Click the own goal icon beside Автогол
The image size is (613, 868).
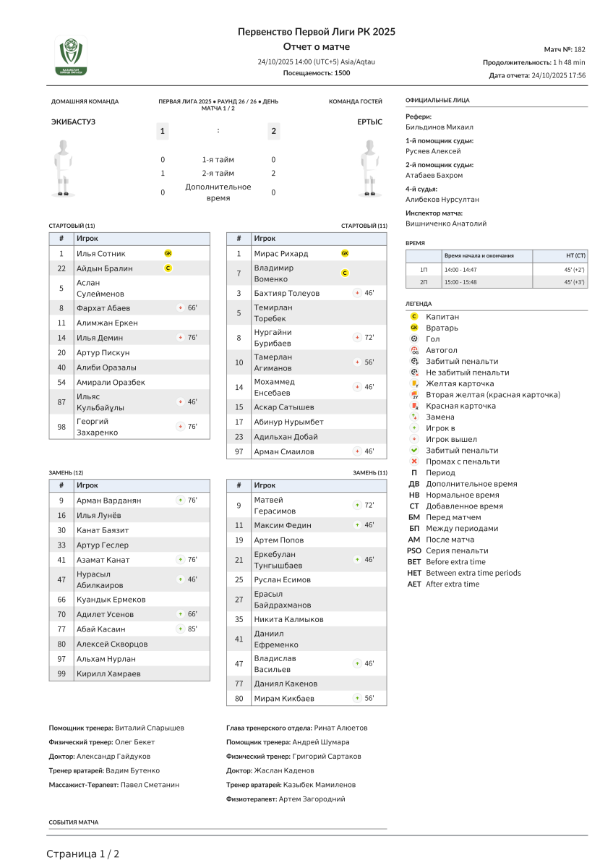pyautogui.click(x=414, y=350)
